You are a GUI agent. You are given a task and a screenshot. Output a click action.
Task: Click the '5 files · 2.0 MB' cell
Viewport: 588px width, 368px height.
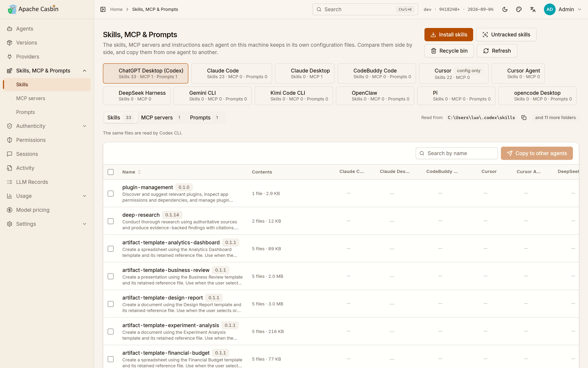click(268, 277)
